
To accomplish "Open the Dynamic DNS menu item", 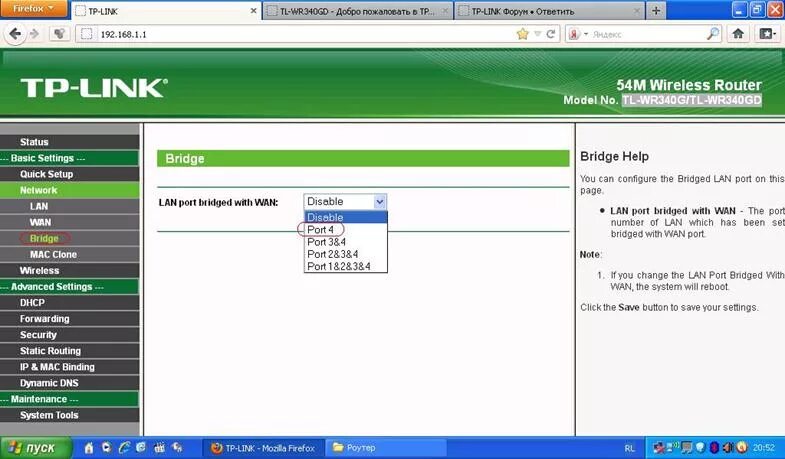I will (x=70, y=382).
